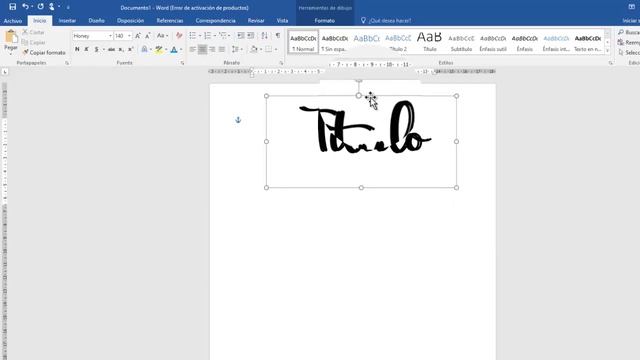Click the Redo icon in quick access toolbar
Screen dimensions: 640x360
[x=40, y=7]
